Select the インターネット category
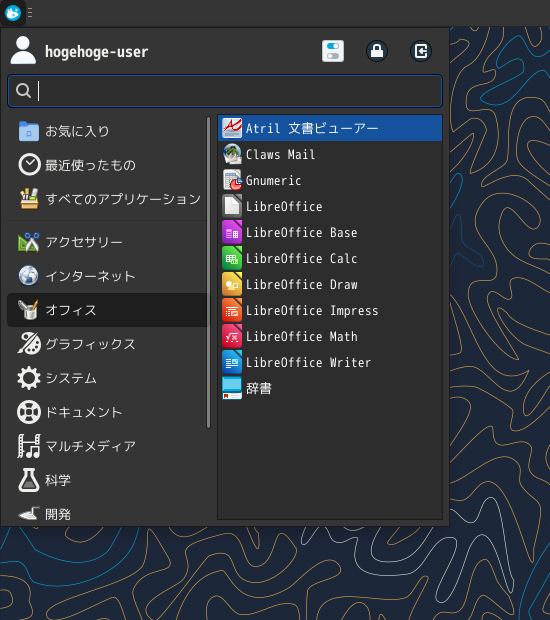 [x=107, y=276]
